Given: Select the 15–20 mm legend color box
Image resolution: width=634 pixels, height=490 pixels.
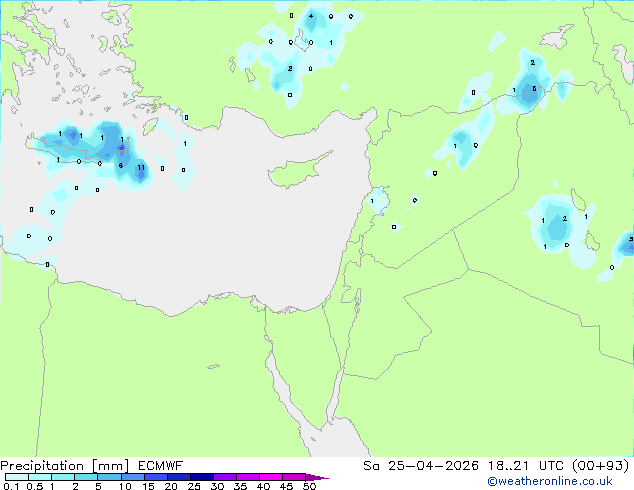Looking at the screenshot, I should tap(155, 477).
